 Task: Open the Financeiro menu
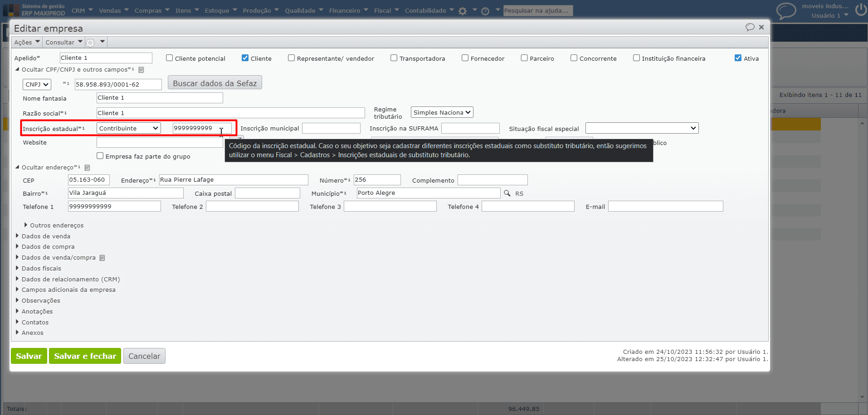[x=349, y=10]
